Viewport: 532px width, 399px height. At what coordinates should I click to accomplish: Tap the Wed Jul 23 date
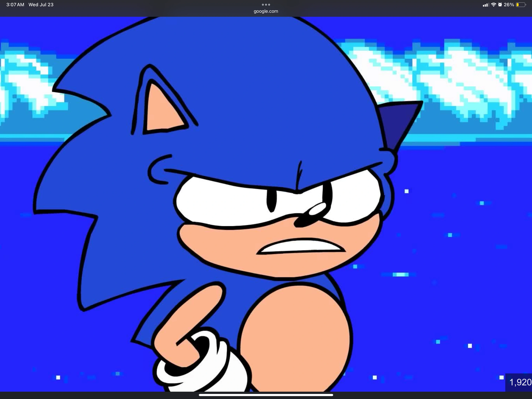coord(41,4)
